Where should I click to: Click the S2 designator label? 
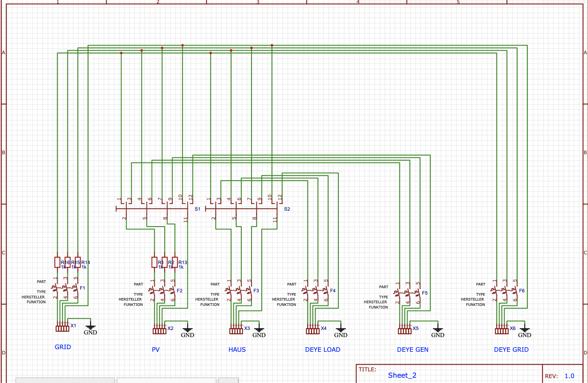[x=287, y=209]
